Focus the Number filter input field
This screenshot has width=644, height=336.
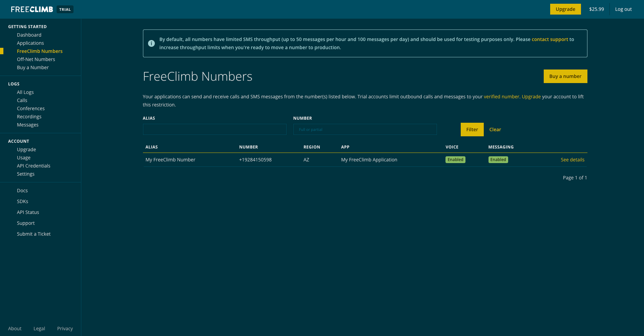pos(365,130)
